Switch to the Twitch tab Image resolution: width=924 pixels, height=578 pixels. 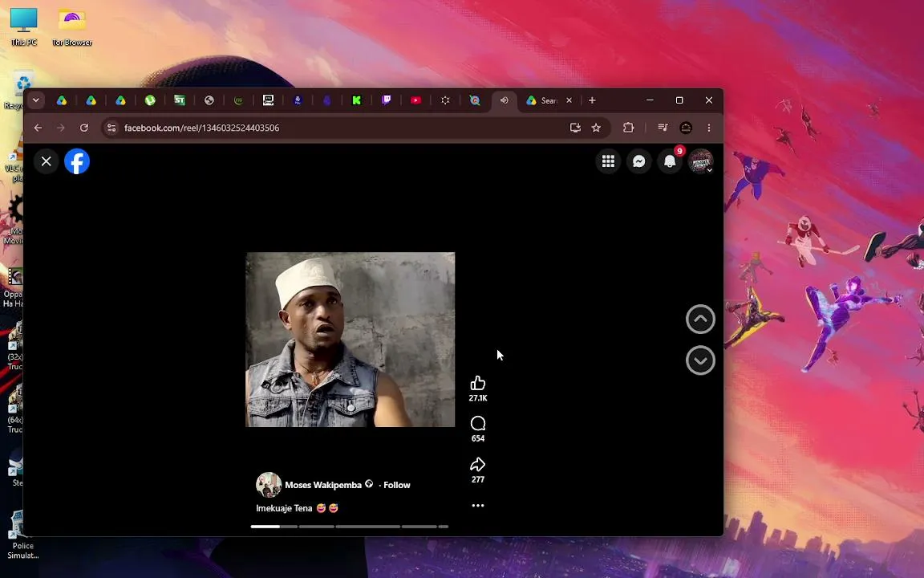(x=386, y=100)
